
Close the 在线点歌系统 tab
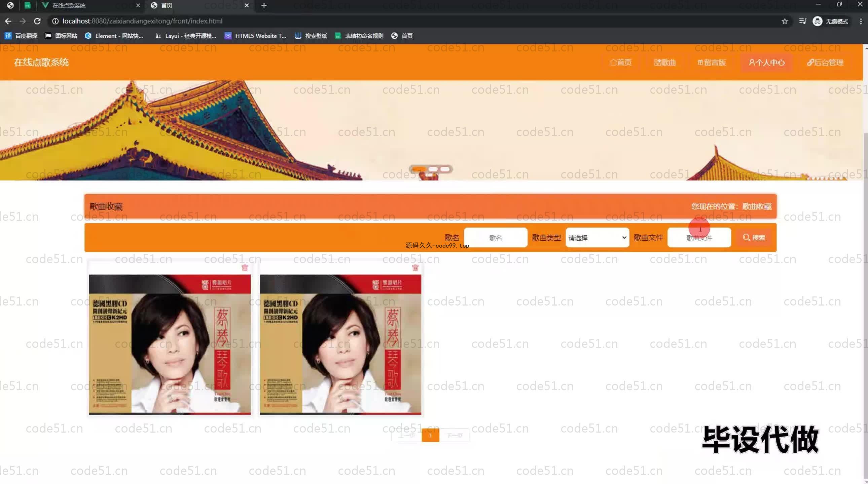point(138,5)
